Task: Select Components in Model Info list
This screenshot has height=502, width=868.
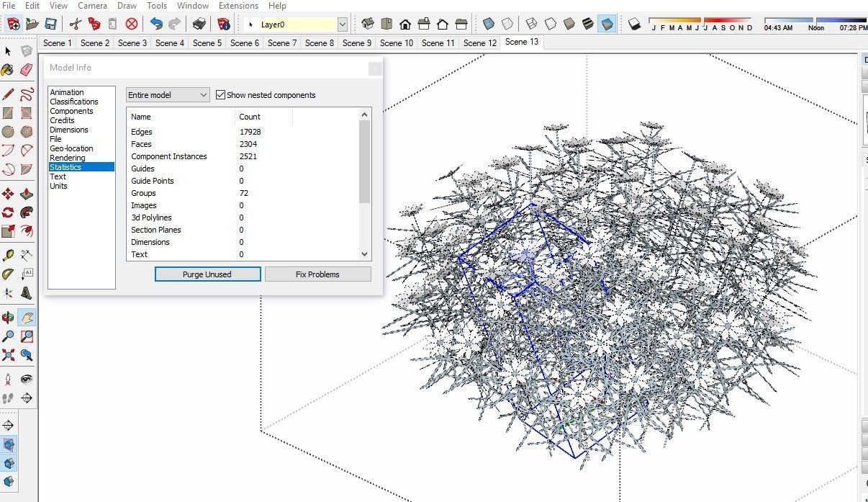Action: click(x=71, y=111)
